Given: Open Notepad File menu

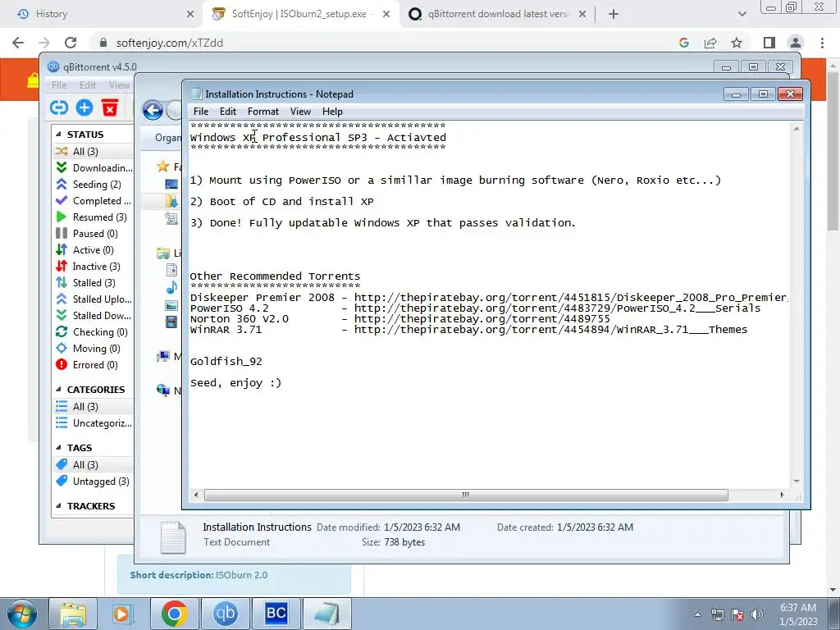Looking at the screenshot, I should [201, 112].
